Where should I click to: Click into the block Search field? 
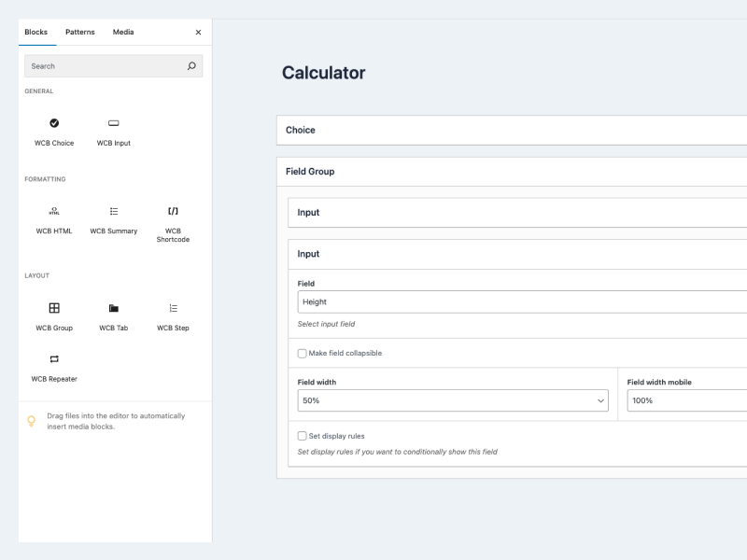pos(103,66)
